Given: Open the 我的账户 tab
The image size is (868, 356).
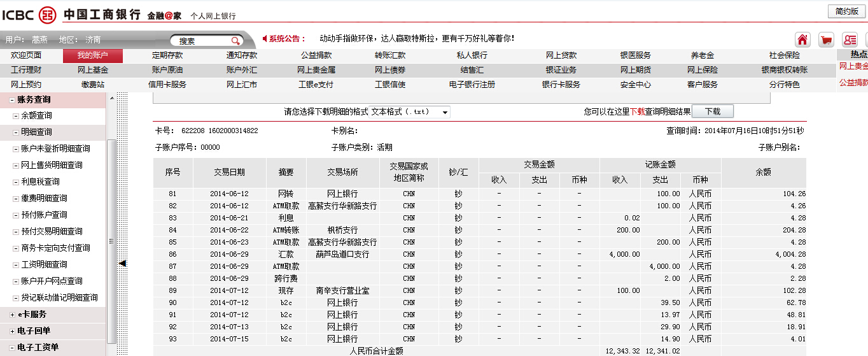Looking at the screenshot, I should click(93, 56).
